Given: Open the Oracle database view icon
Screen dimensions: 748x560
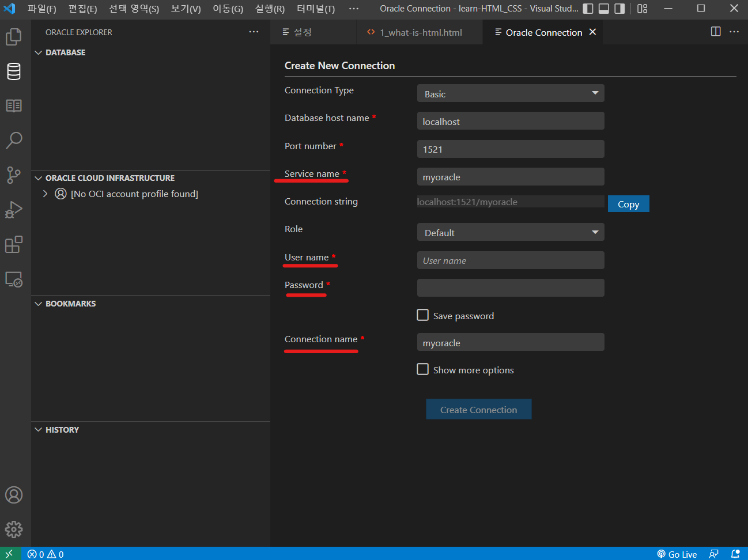Looking at the screenshot, I should 14,71.
